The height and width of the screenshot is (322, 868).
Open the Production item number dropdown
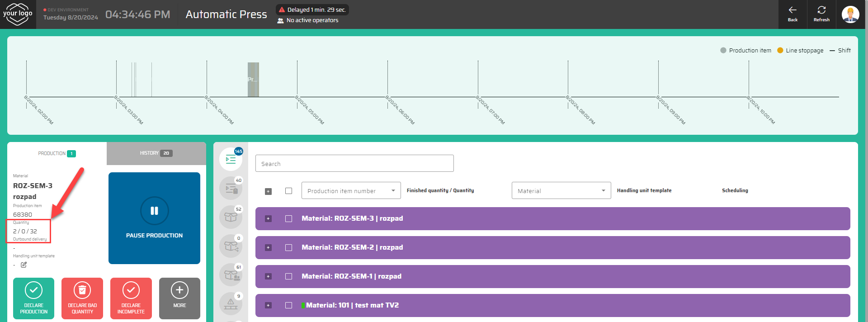tap(351, 191)
